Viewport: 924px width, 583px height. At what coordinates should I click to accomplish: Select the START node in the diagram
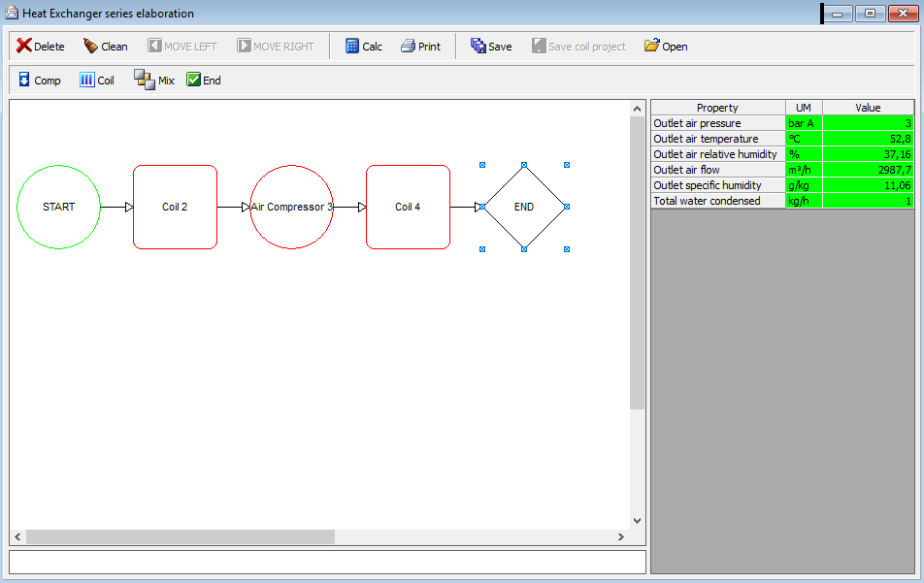(58, 207)
